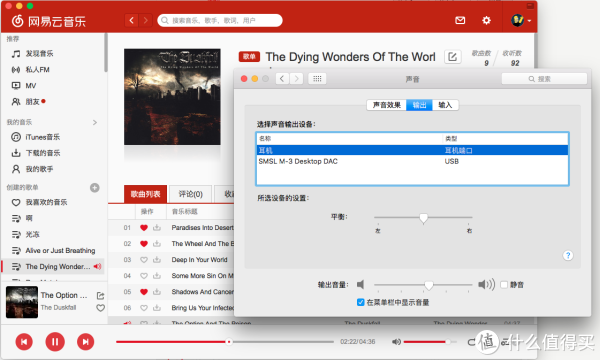The height and width of the screenshot is (360, 600).
Task: Select the 歌曲列表 tab
Action: [145, 194]
